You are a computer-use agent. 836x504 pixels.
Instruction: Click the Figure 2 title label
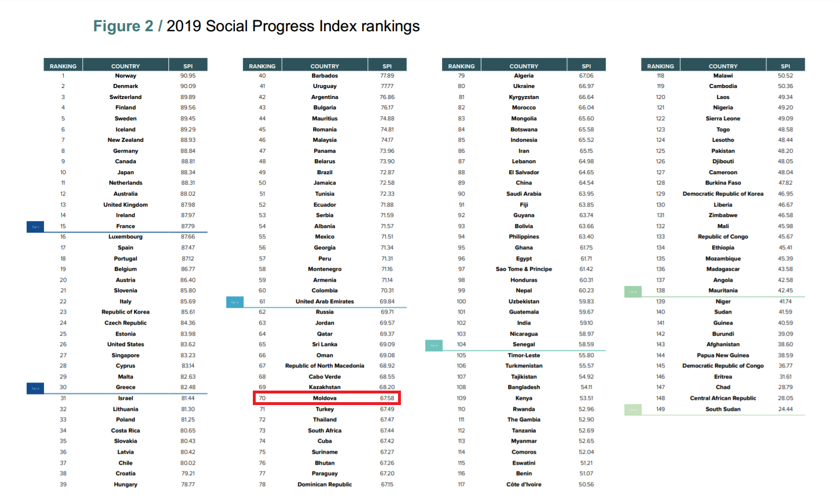pos(123,26)
